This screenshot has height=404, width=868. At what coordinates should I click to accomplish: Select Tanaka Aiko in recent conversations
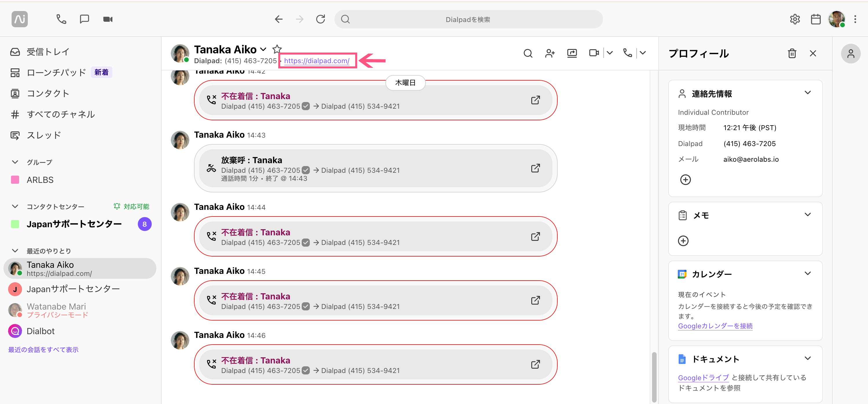coord(80,268)
